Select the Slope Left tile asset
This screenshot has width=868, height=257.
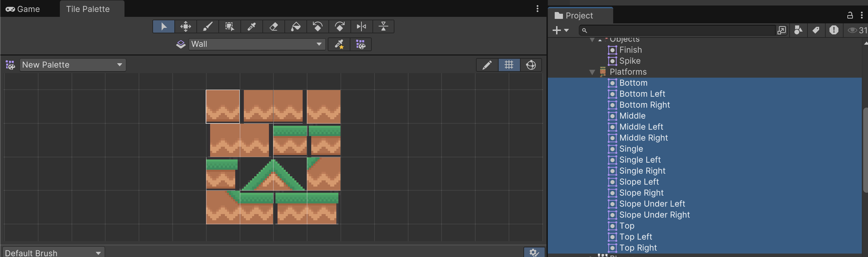point(639,182)
